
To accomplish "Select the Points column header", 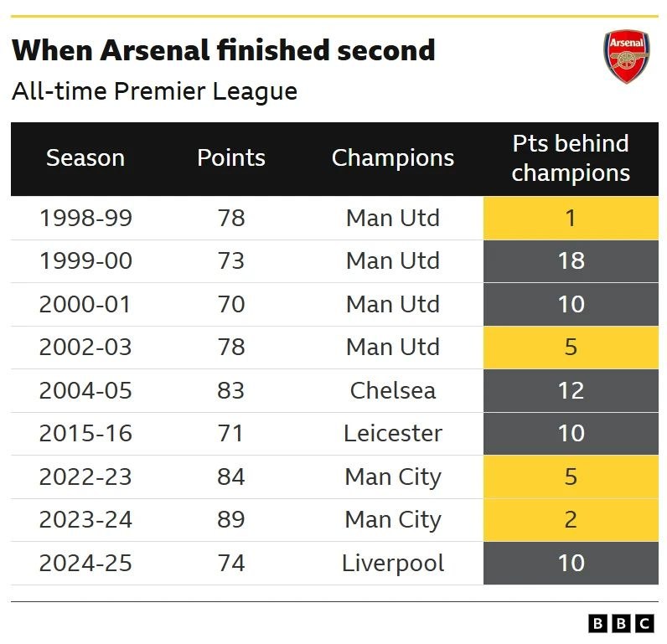I will point(231,158).
